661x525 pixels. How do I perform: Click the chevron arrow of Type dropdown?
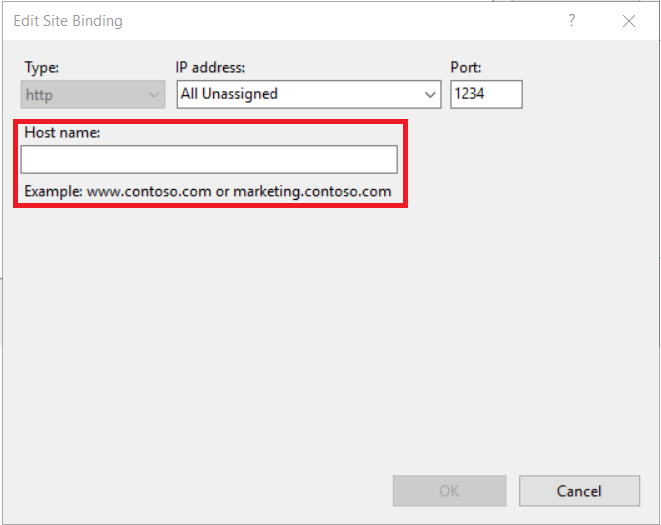154,95
